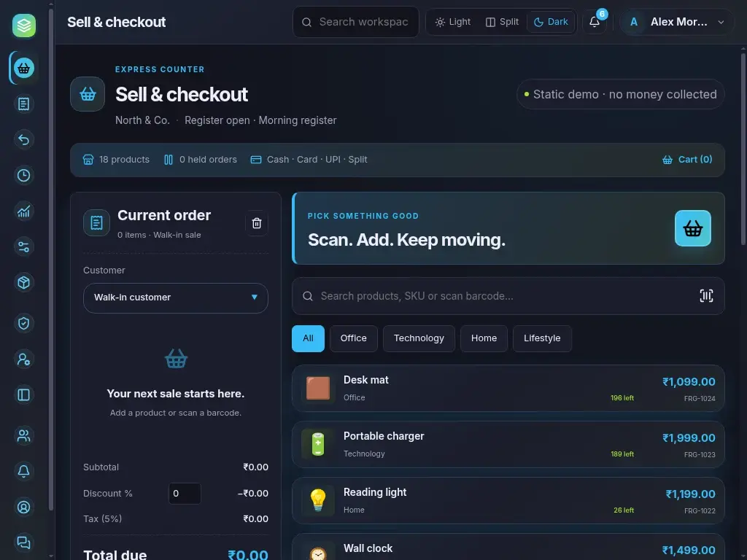Add Wall clock to the order
This screenshot has height=560, width=747.
[x=508, y=548]
